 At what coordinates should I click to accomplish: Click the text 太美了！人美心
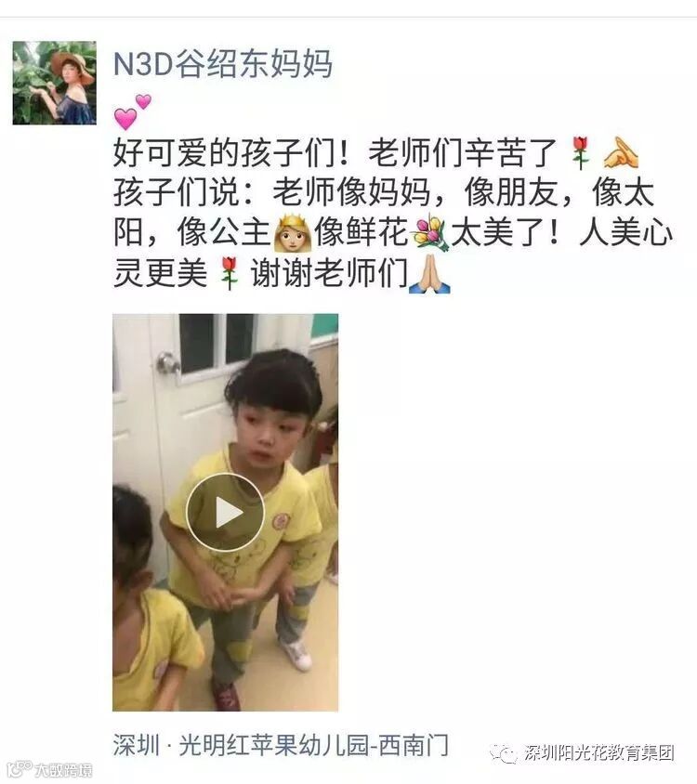click(561, 233)
